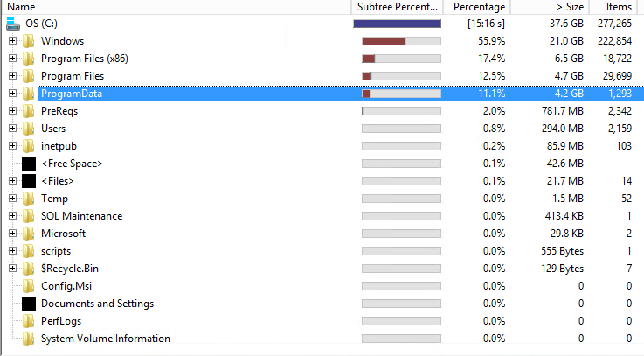Click the Temp folder icon
644x356 pixels.
[29, 199]
